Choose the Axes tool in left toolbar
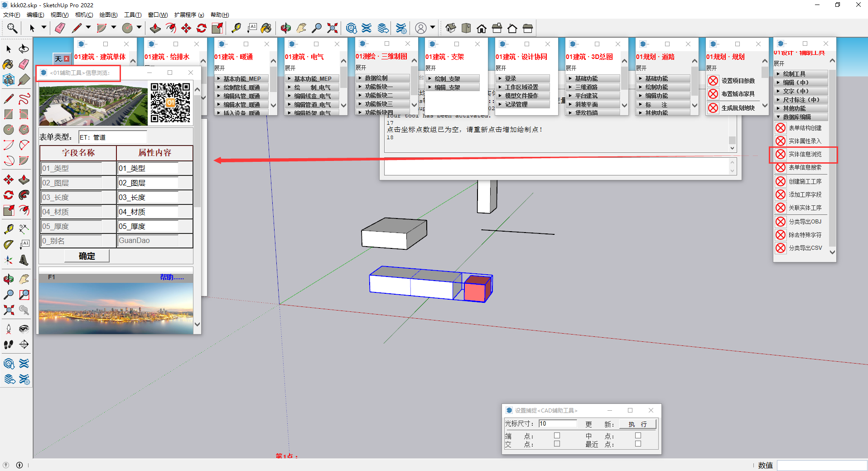868x471 pixels. pos(9,260)
